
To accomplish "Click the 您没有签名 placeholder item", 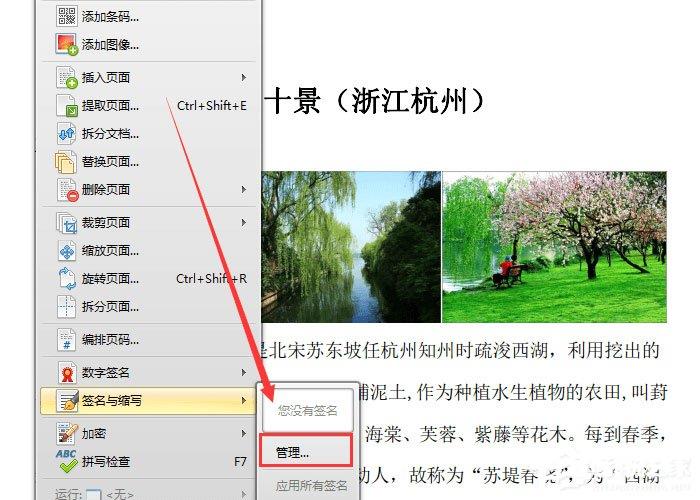I will [x=307, y=410].
